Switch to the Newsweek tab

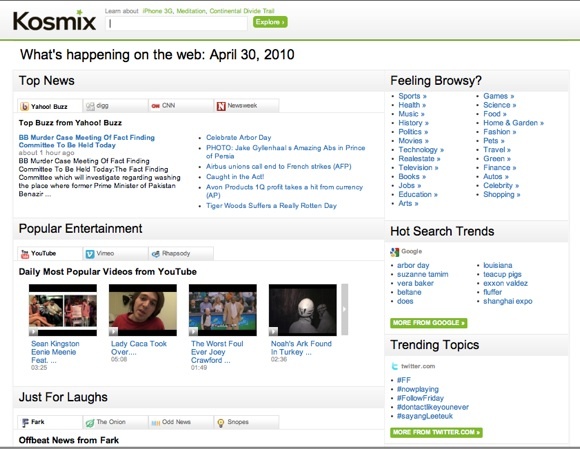click(x=246, y=106)
